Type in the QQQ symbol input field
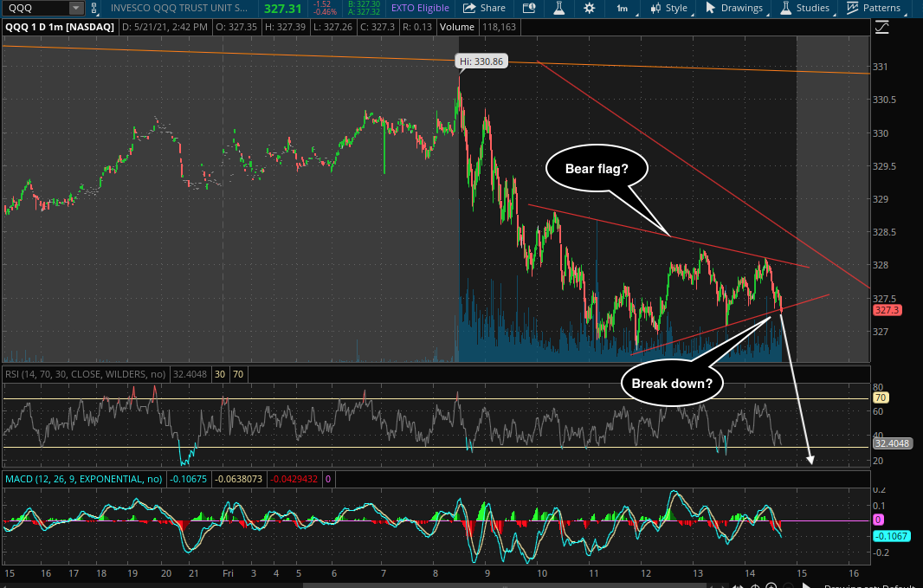This screenshot has height=588, width=923. [x=36, y=8]
